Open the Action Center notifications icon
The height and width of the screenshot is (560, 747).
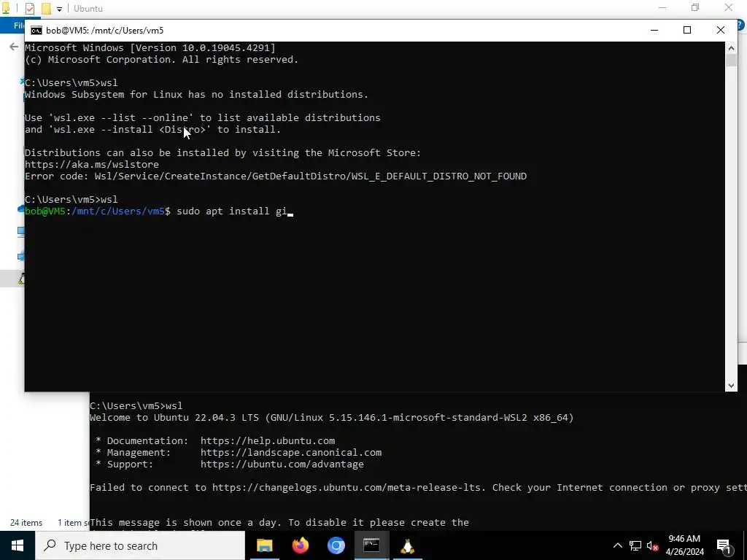(724, 545)
